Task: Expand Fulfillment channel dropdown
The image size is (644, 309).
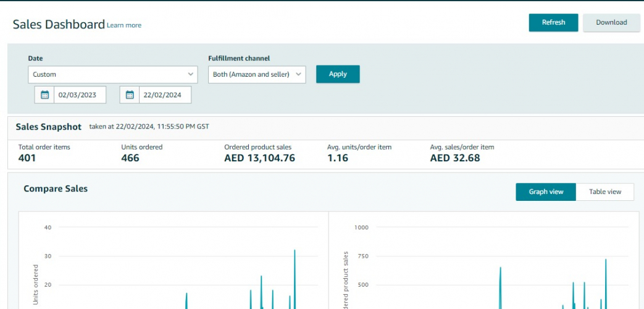Action: (x=257, y=74)
